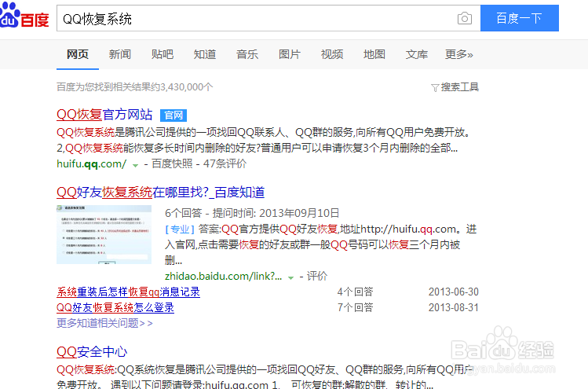
Task: Open 百度快照 cached page
Action: point(172,163)
